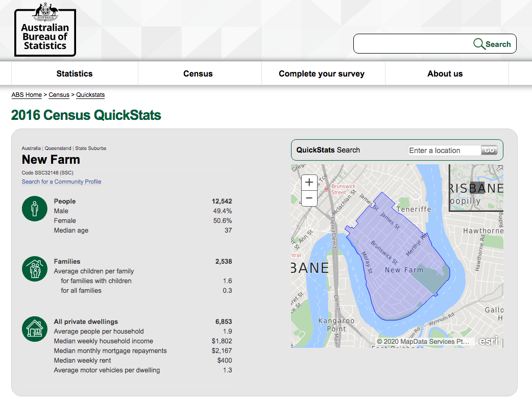The height and width of the screenshot is (403, 532).
Task: Select average motor vehicles value 1.3
Action: tap(228, 370)
